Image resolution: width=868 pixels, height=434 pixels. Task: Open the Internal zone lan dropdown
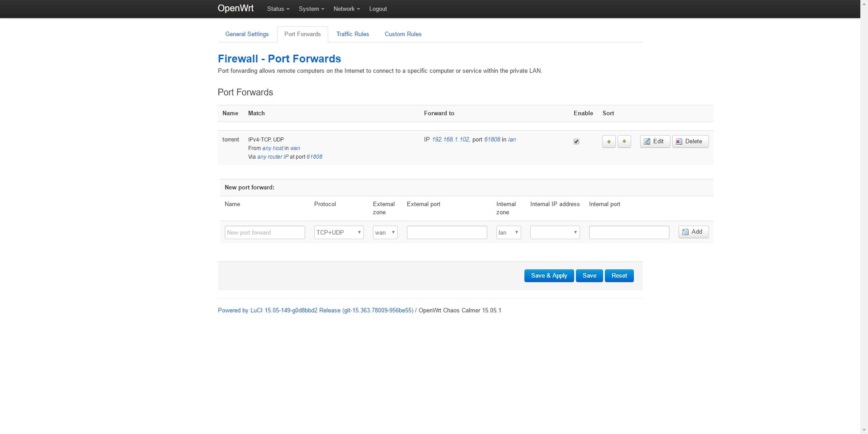[509, 232]
